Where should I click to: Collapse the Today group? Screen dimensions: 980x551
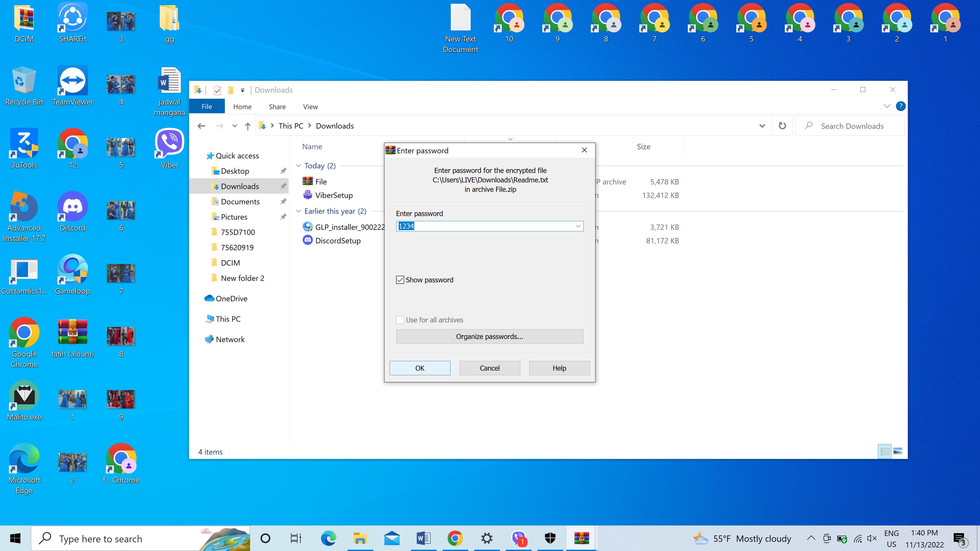299,166
